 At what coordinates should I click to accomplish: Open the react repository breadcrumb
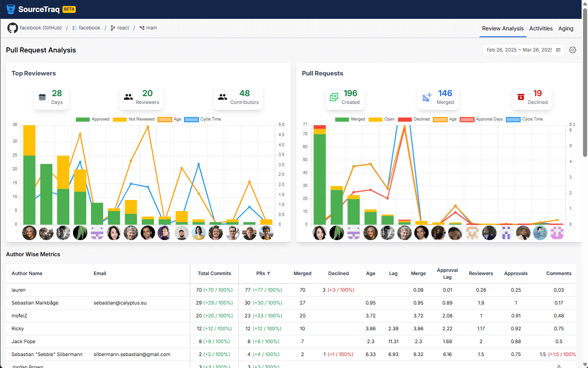click(123, 28)
